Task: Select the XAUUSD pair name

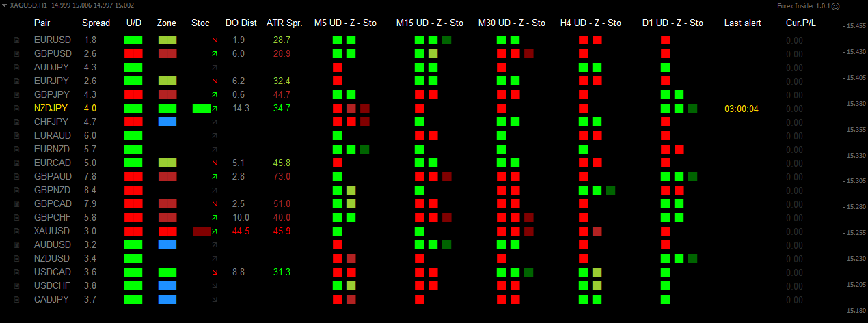Action: coord(53,231)
